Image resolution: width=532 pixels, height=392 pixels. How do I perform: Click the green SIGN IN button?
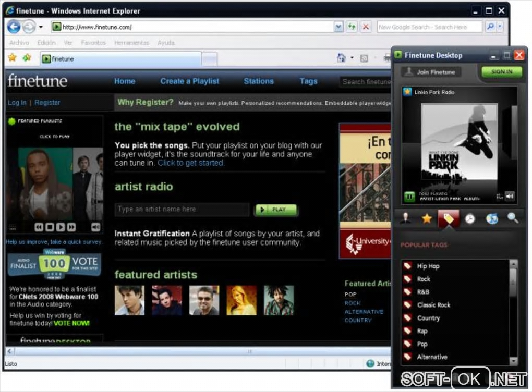coord(501,71)
